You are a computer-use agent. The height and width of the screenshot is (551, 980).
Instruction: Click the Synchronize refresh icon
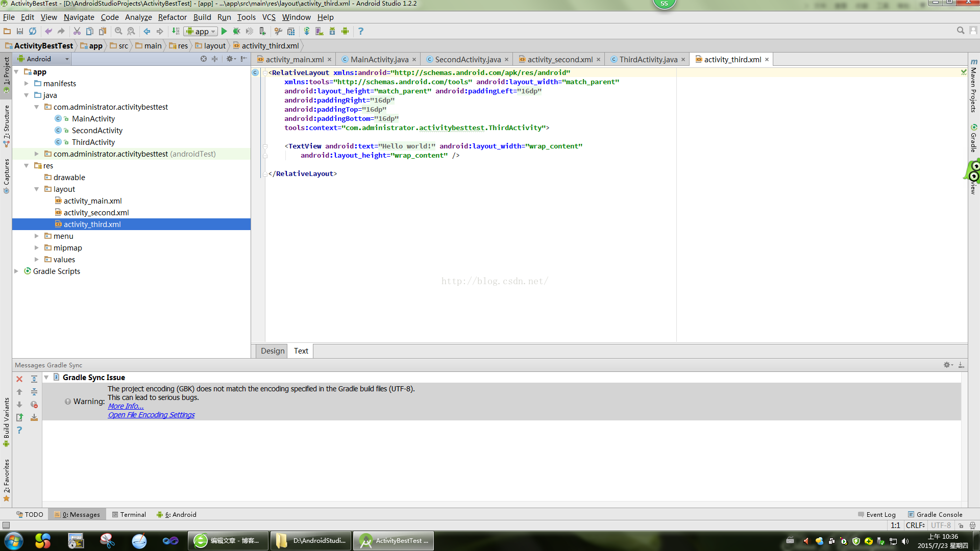tap(33, 31)
